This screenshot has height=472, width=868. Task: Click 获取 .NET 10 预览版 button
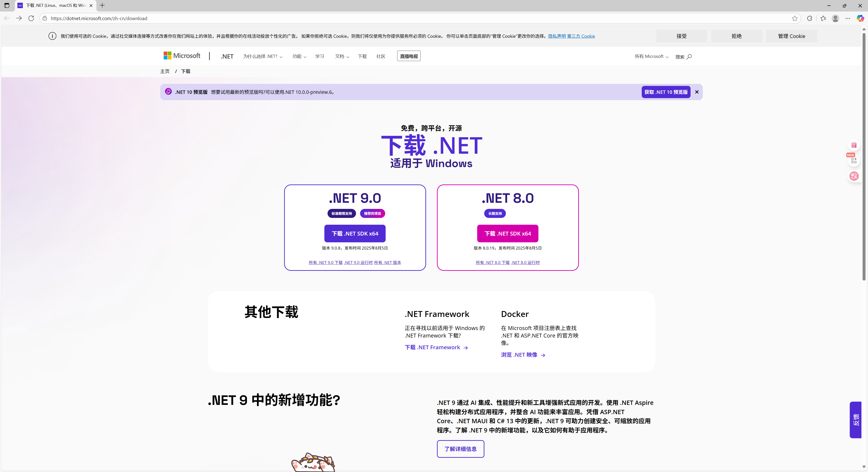tap(666, 92)
